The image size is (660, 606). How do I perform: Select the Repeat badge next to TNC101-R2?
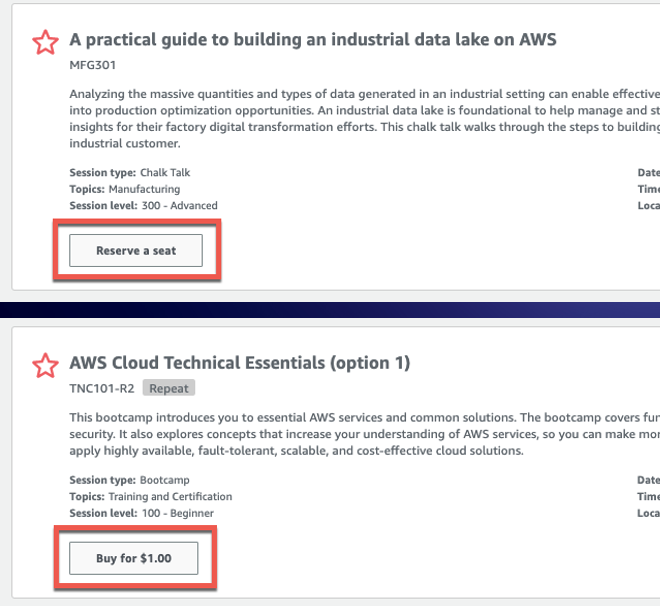tap(169, 388)
